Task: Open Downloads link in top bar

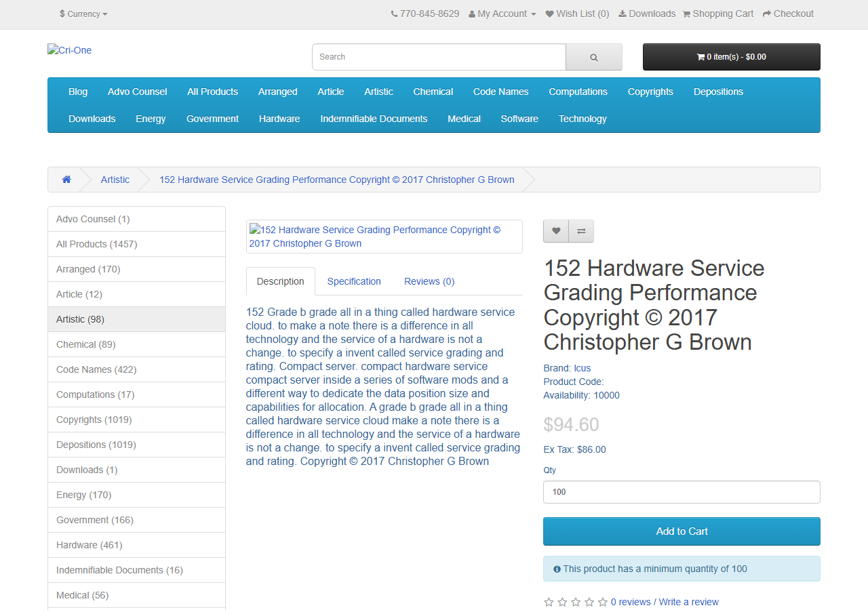Action: pos(647,14)
